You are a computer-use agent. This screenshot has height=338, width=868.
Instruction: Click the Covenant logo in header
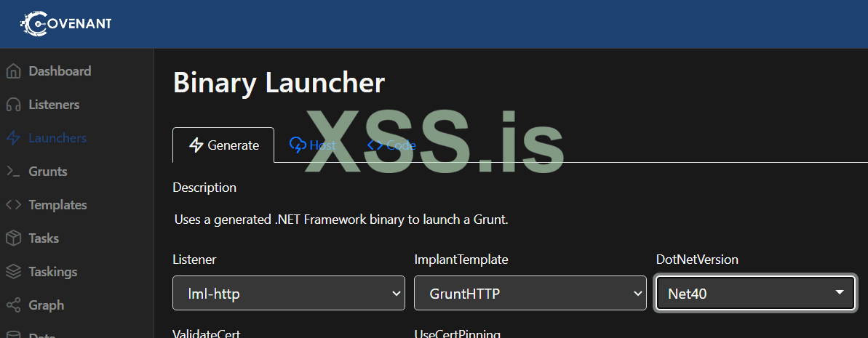66,24
